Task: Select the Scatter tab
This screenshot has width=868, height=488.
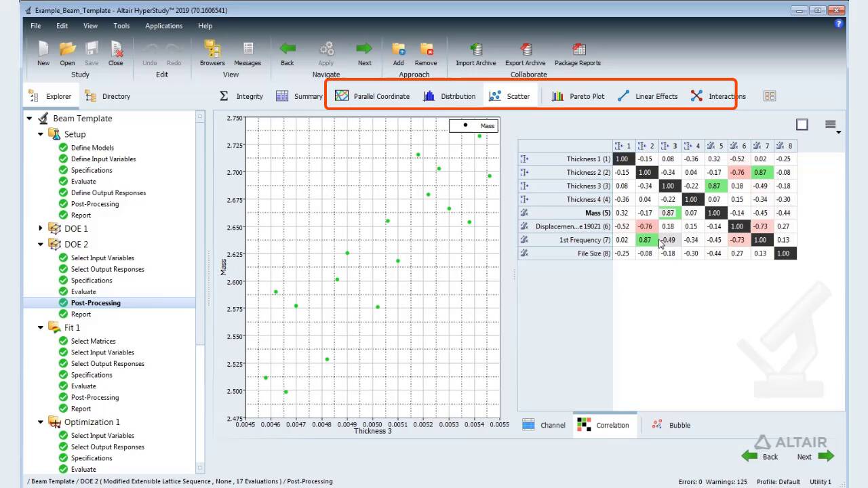Action: [x=510, y=96]
